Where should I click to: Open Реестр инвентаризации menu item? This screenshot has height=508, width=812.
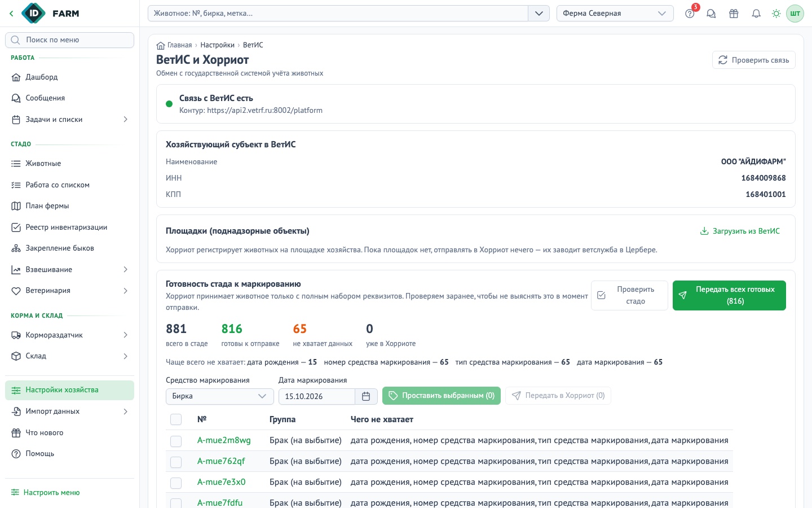coord(69,227)
